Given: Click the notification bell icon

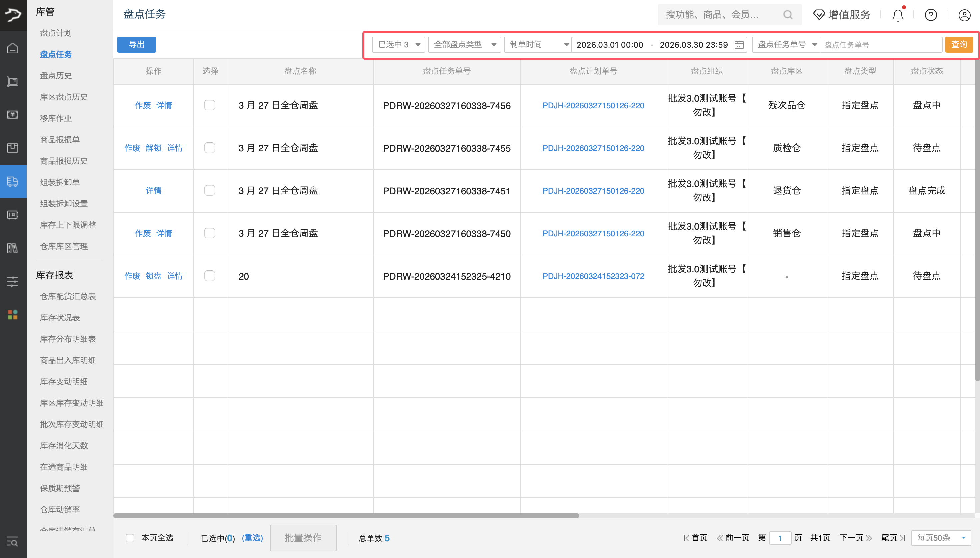Looking at the screenshot, I should [898, 15].
